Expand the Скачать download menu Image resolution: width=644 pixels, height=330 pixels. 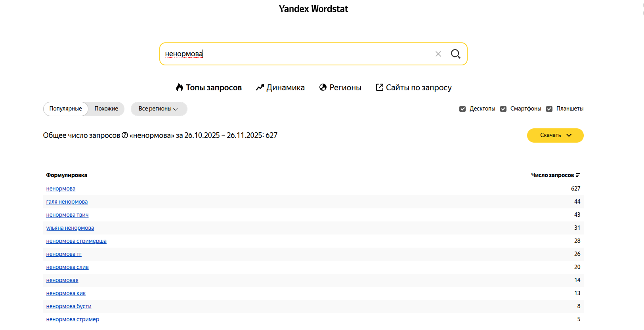click(555, 135)
